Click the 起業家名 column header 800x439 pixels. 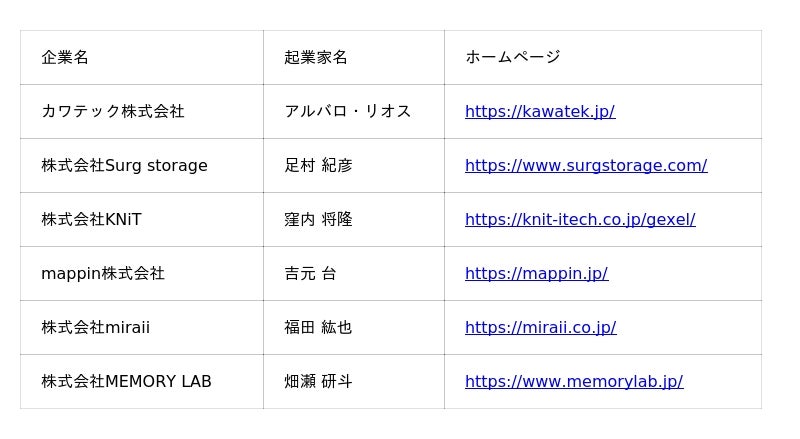316,57
